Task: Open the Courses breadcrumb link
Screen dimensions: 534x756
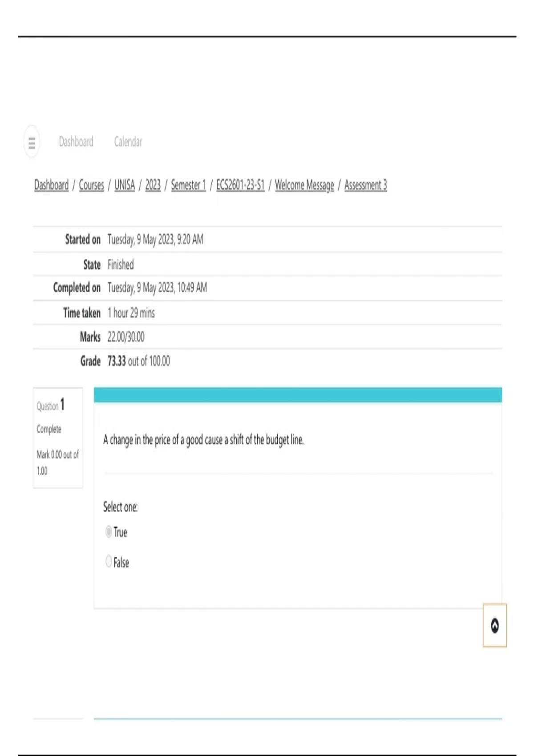Action: [x=91, y=185]
